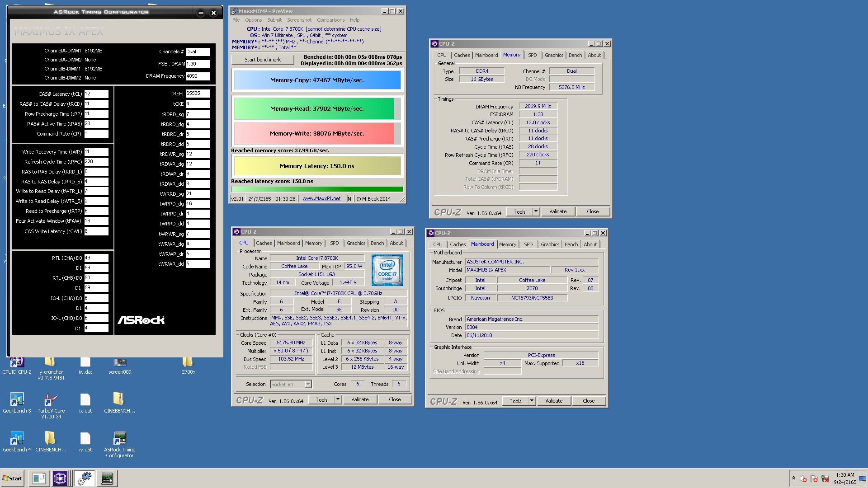Expand Tools dropdown arrow in CPU-Z Mainboard window
The height and width of the screenshot is (488, 868).
(532, 401)
